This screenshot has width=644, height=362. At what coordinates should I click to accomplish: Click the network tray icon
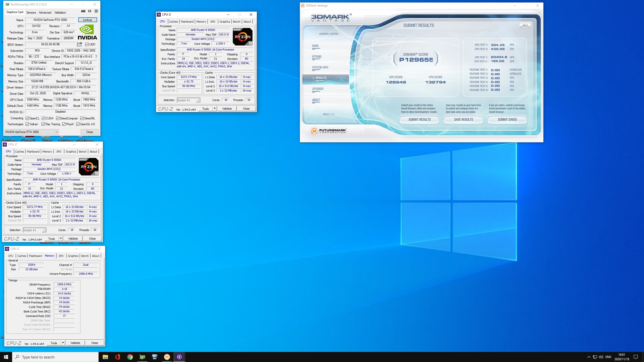pyautogui.click(x=595, y=357)
